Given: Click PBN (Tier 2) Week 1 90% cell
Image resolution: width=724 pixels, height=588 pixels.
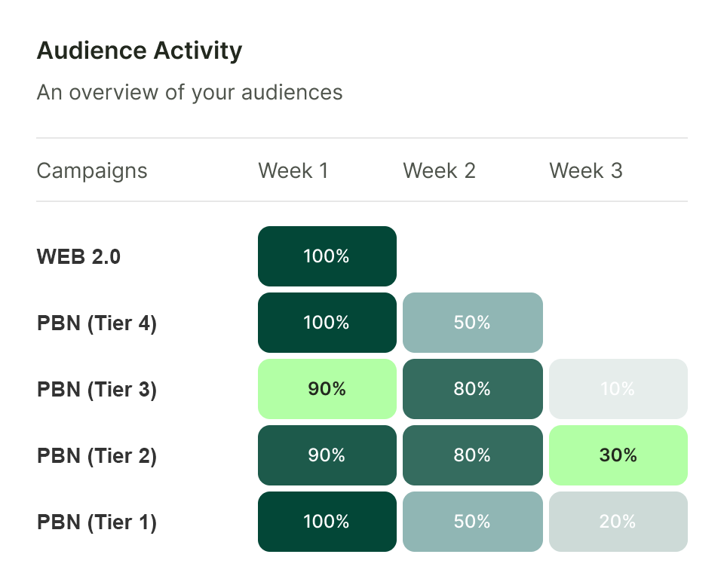Looking at the screenshot, I should (x=327, y=455).
